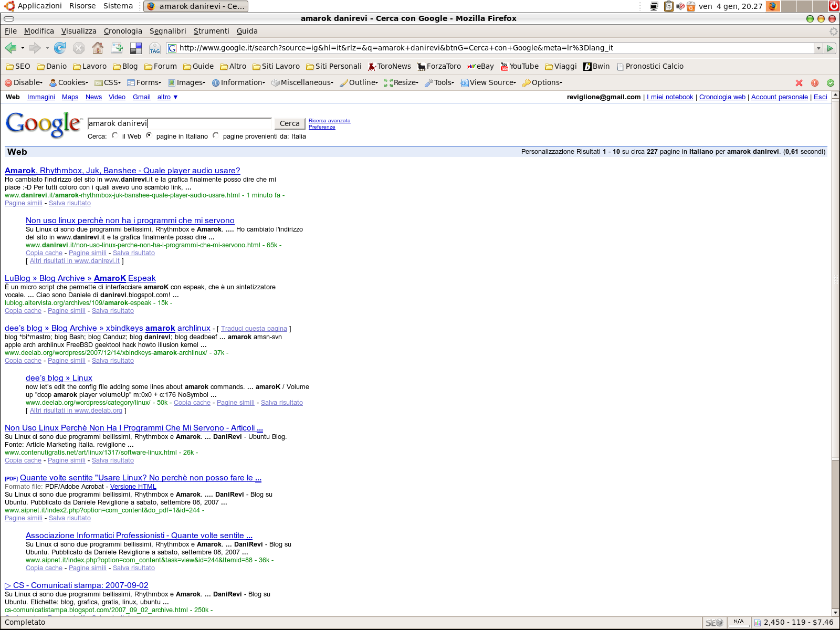This screenshot has width=840, height=630.
Task: Click 'Traduci questa pagina' link
Action: tap(254, 329)
